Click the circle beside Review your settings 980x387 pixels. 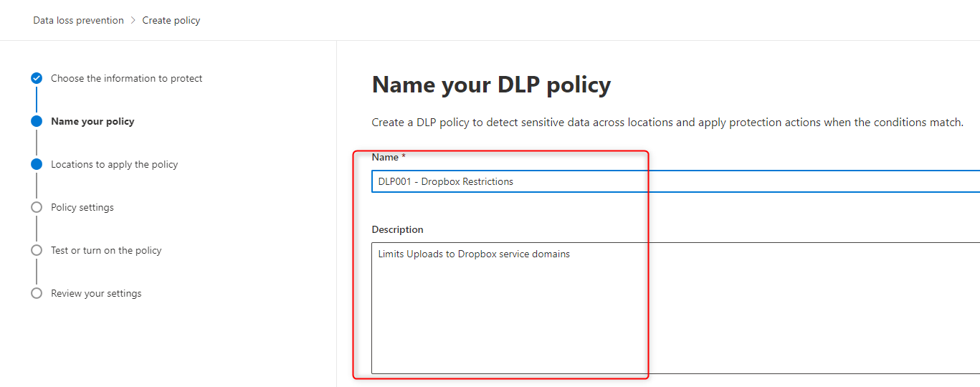[x=37, y=293]
